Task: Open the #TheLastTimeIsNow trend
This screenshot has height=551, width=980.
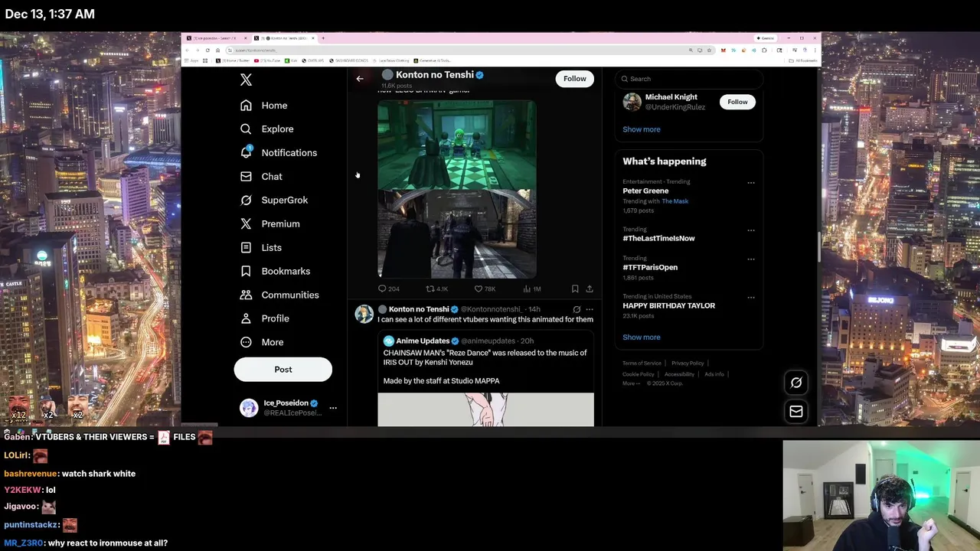Action: (658, 239)
